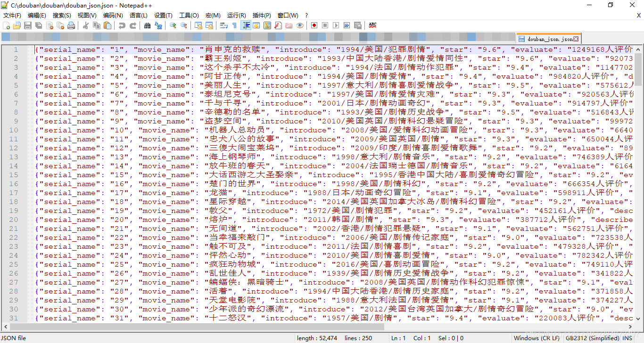644x343 pixels.
Task: Open the 语言(L) menu
Action: pyautogui.click(x=138, y=16)
